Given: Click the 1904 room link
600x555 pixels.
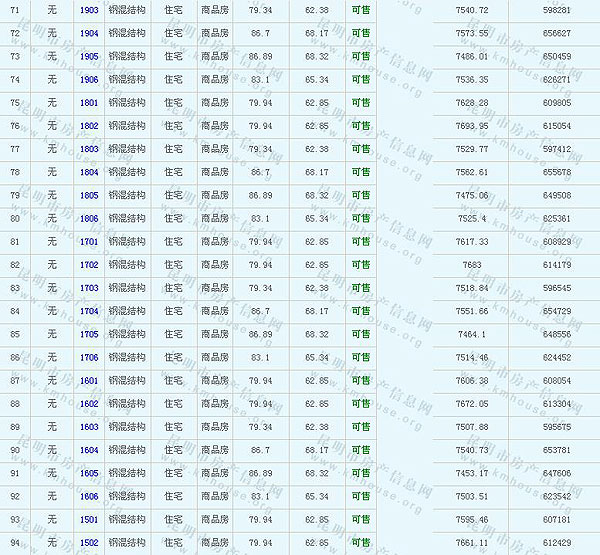Looking at the screenshot, I should [89, 33].
